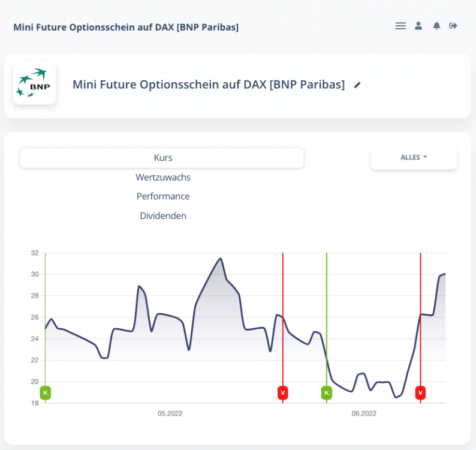Open the hamburger menu icon
This screenshot has height=450, width=476.
pyautogui.click(x=400, y=26)
